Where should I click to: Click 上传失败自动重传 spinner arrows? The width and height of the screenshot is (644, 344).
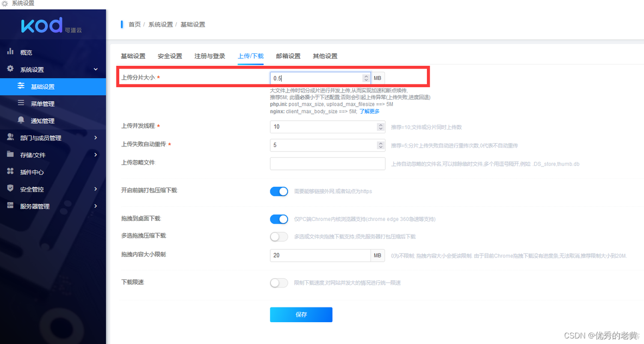[x=381, y=145]
